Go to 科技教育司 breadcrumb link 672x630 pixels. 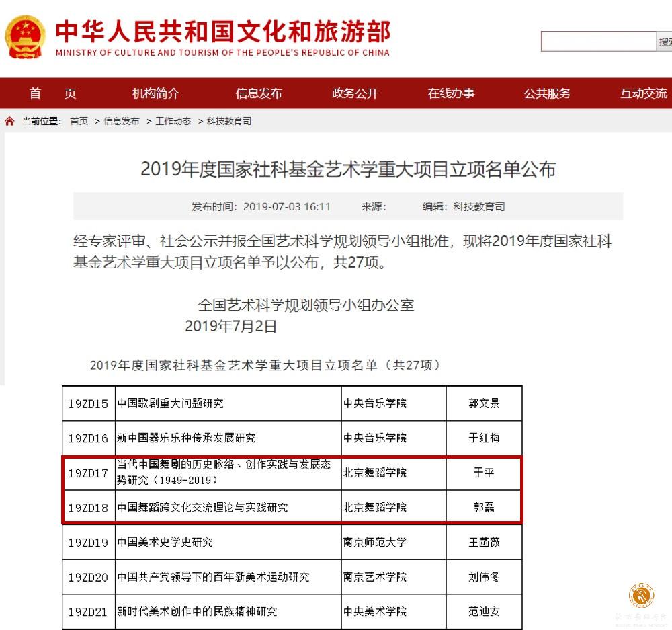229,122
